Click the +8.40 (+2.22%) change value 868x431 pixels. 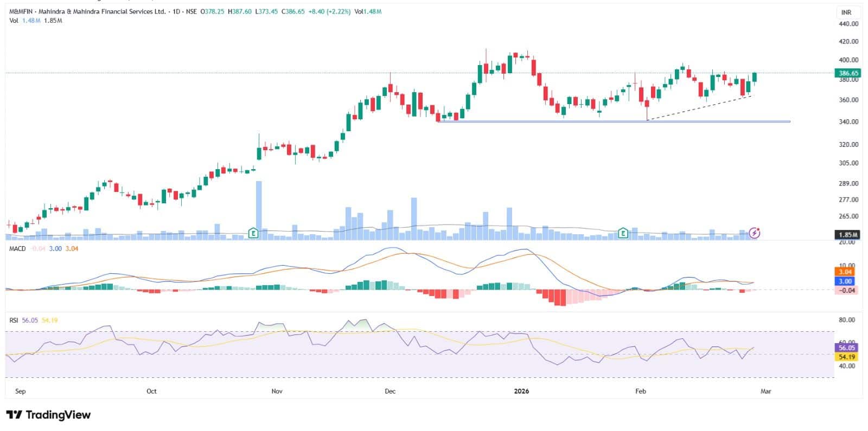click(330, 11)
